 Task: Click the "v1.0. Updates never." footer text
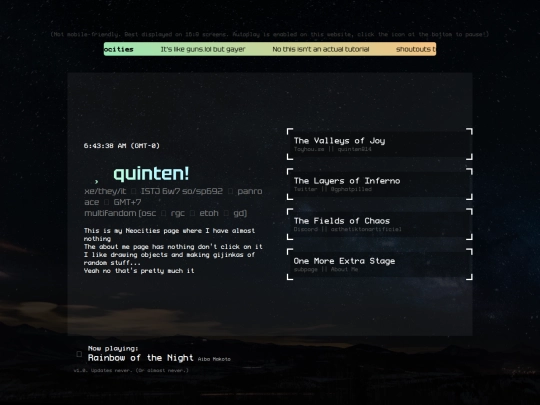click(131, 371)
